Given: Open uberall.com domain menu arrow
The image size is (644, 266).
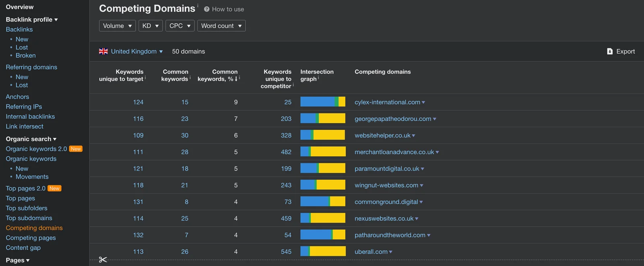Looking at the screenshot, I should coord(391,252).
